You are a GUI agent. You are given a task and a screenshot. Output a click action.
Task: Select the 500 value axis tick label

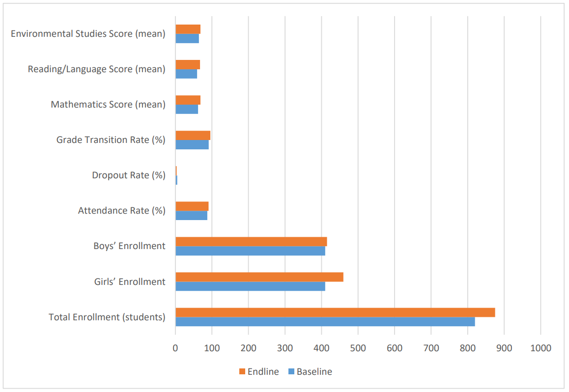358,348
